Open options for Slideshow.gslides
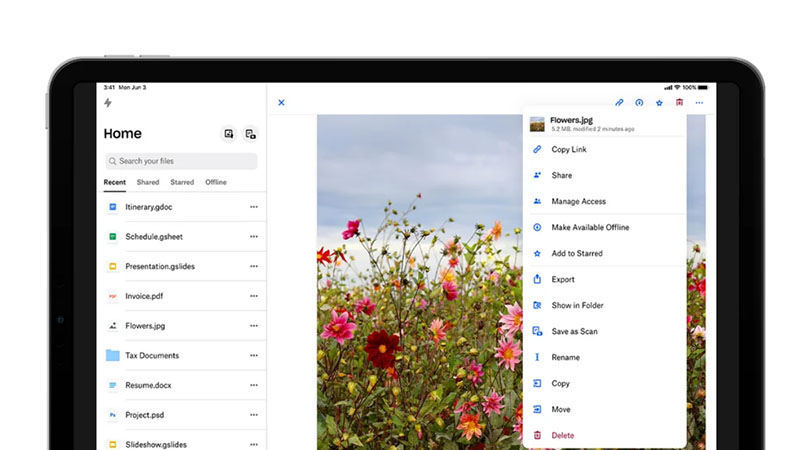 [254, 444]
